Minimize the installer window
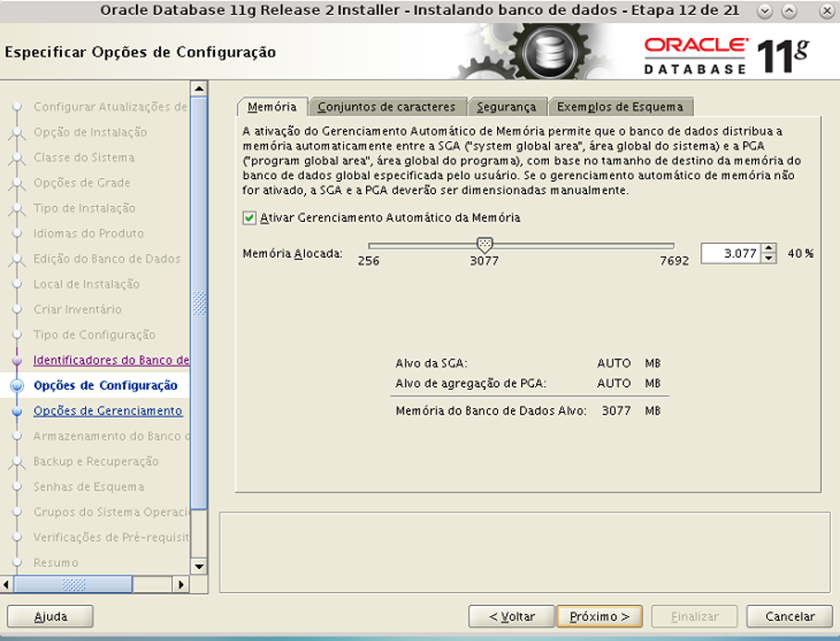 [764, 11]
